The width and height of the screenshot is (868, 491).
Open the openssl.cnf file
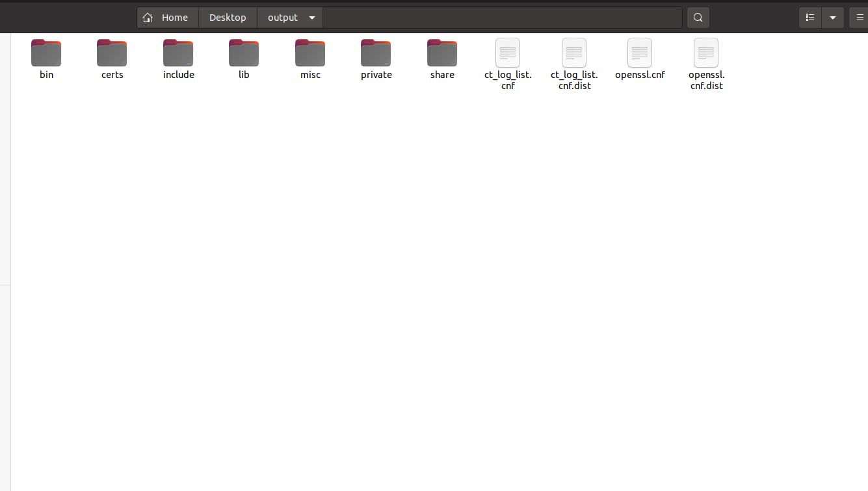click(x=640, y=53)
